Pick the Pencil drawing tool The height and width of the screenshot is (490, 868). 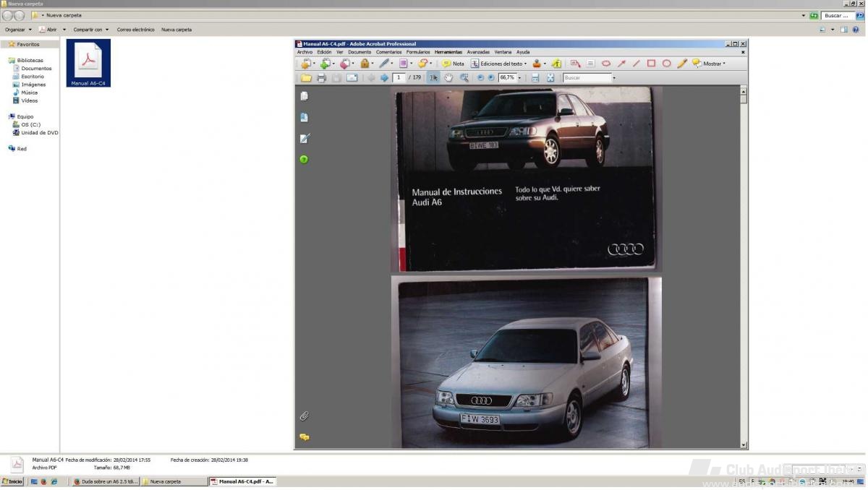point(681,64)
